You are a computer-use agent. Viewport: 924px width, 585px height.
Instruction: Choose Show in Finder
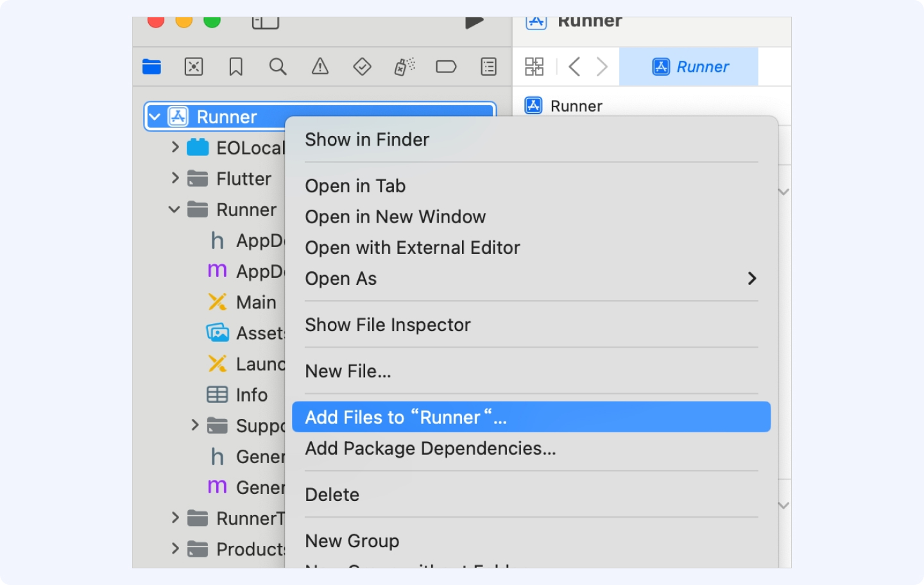pos(531,140)
